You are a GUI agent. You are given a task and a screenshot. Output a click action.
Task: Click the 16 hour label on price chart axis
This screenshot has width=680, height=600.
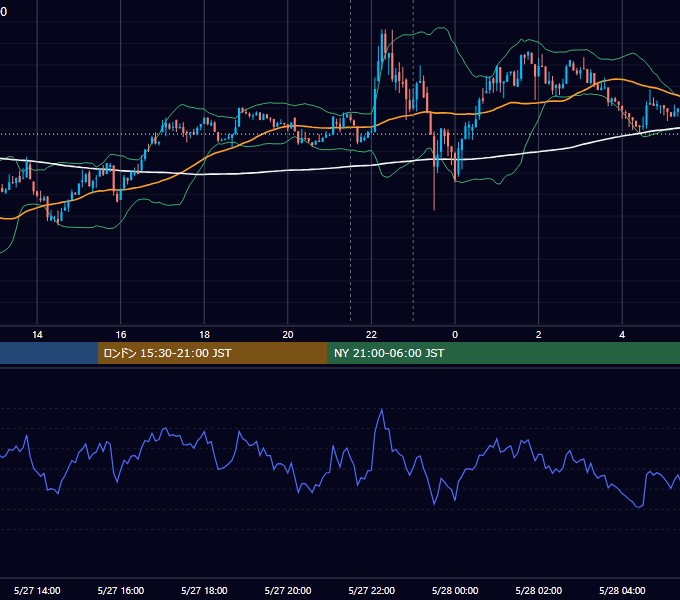click(121, 335)
